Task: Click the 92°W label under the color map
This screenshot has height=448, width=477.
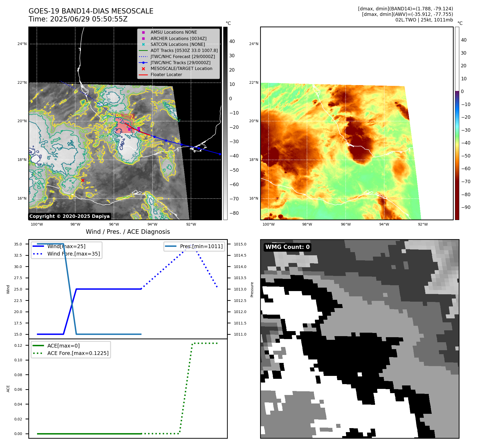Action: click(423, 224)
